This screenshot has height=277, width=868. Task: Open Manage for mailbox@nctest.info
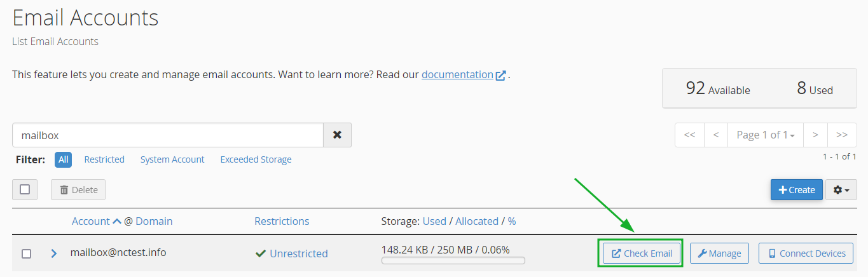pyautogui.click(x=719, y=253)
